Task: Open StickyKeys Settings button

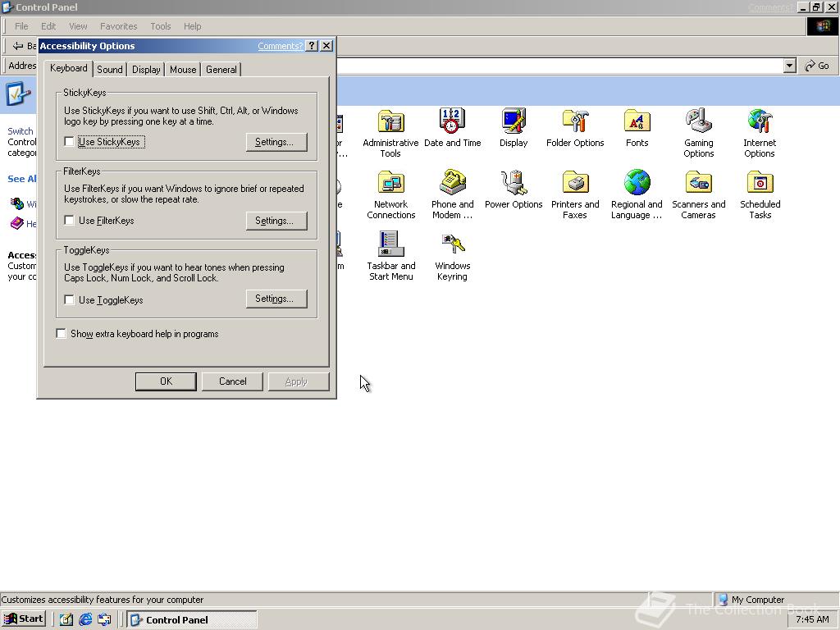Action: tap(276, 142)
